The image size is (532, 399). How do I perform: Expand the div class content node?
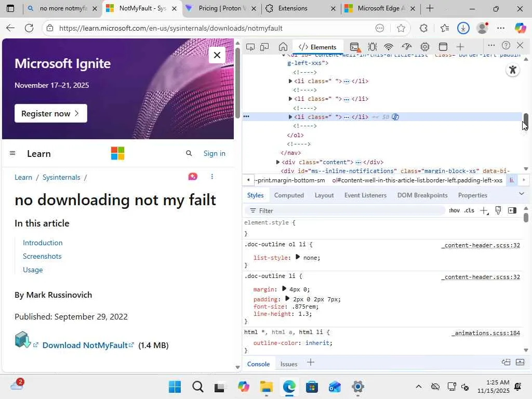(278, 162)
